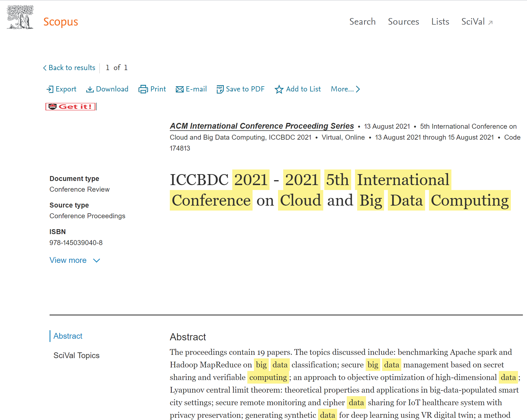Screen dimensions: 527x420
Task: Click the 'Document type' label
Action: [75, 179]
